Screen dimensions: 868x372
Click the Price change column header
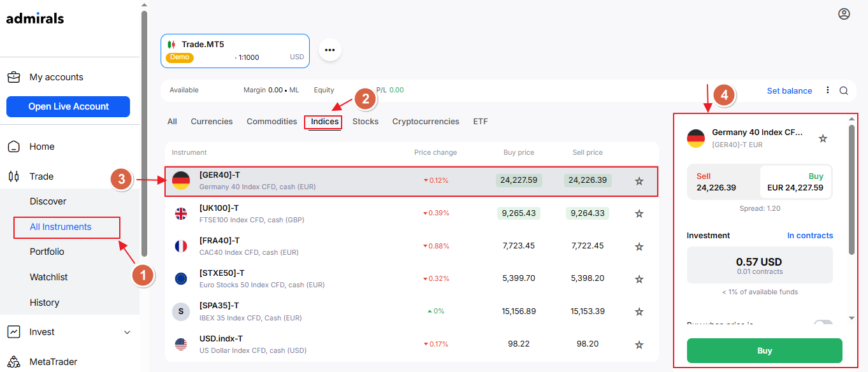coord(435,153)
